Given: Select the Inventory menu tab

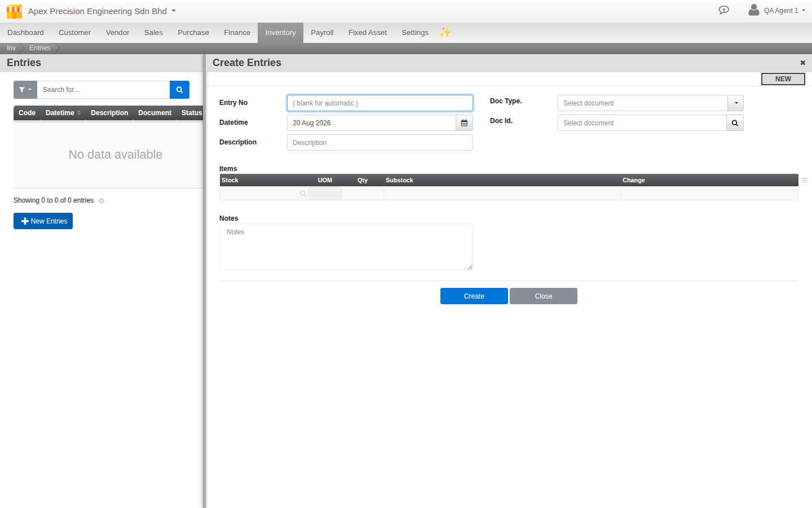Looking at the screenshot, I should click(280, 33).
